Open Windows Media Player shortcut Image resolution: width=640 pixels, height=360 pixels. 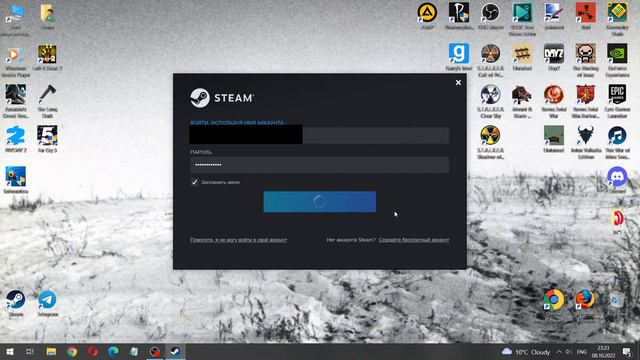click(x=16, y=62)
